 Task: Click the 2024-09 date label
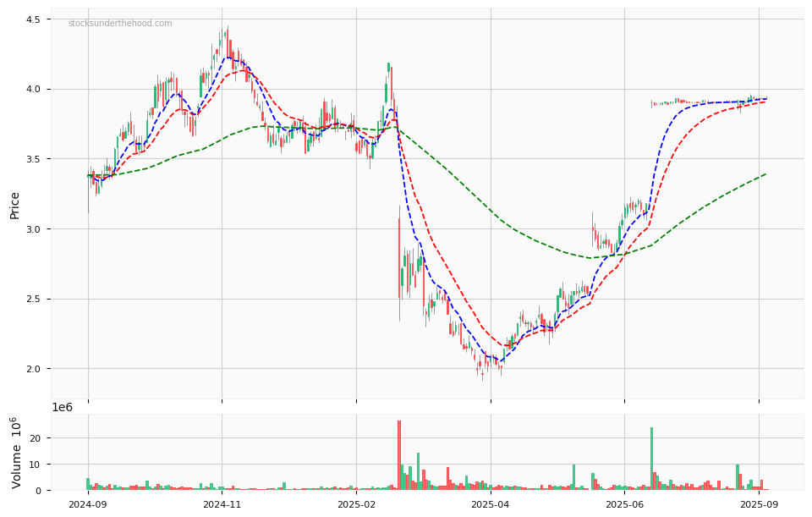click(88, 504)
